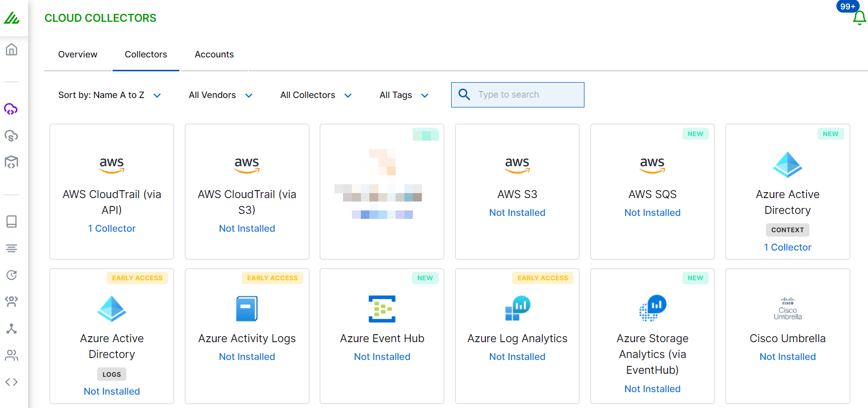Expand the All Vendors filter
This screenshot has height=408, width=868.
pos(221,95)
